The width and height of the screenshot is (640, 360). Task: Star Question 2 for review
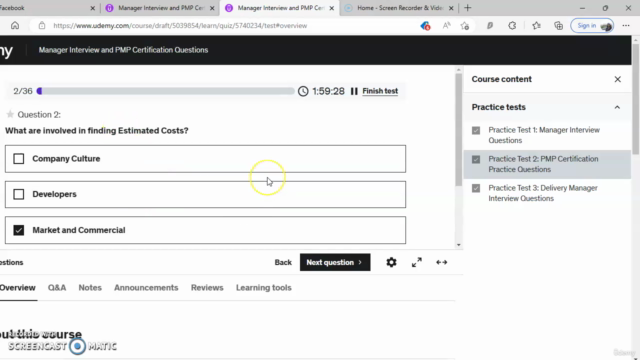tap(10, 114)
